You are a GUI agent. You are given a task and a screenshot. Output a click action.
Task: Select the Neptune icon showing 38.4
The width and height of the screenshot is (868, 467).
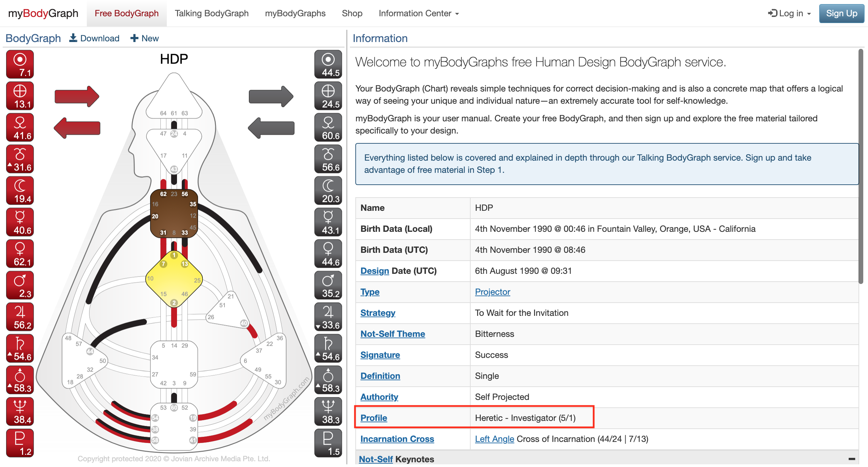click(x=19, y=411)
